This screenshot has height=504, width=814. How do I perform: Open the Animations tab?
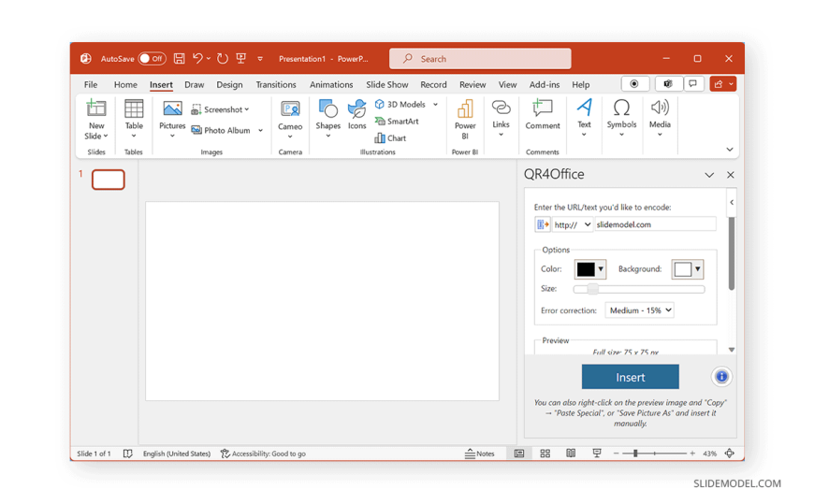click(x=331, y=84)
